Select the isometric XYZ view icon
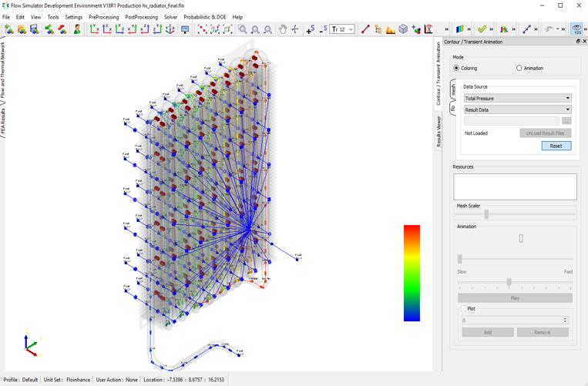This screenshot has height=386, width=588. click(170, 29)
